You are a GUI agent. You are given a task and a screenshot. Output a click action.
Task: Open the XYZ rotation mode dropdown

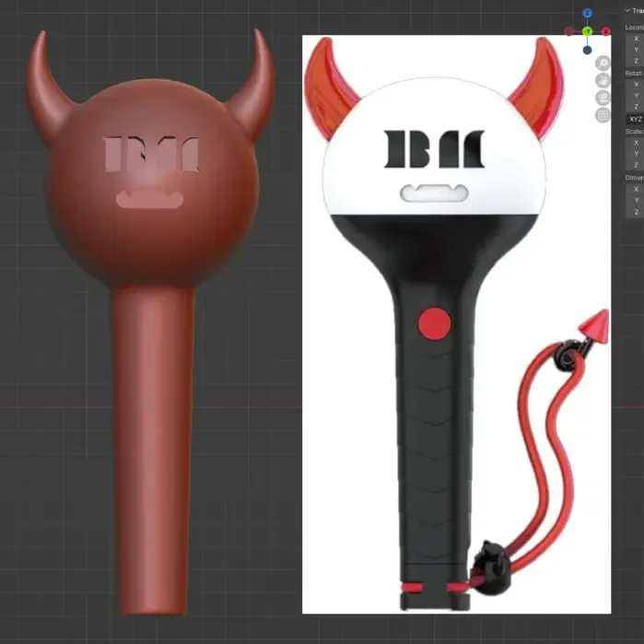635,119
